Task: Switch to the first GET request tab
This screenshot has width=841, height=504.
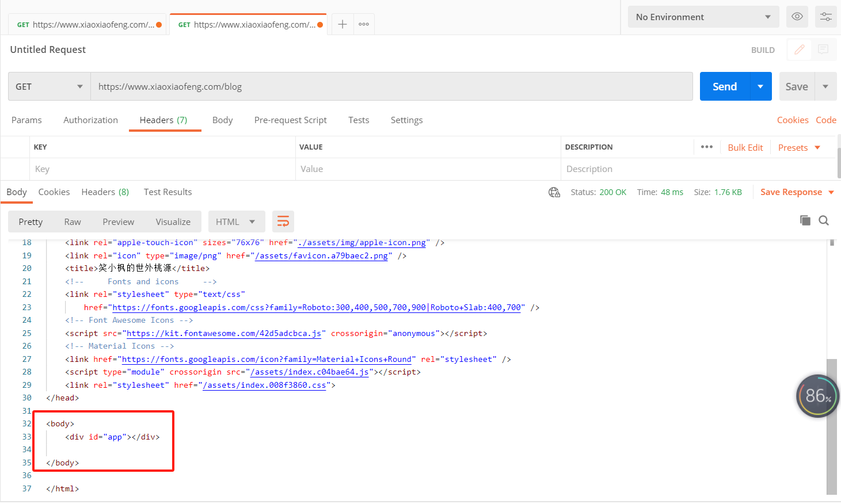Action: point(87,24)
